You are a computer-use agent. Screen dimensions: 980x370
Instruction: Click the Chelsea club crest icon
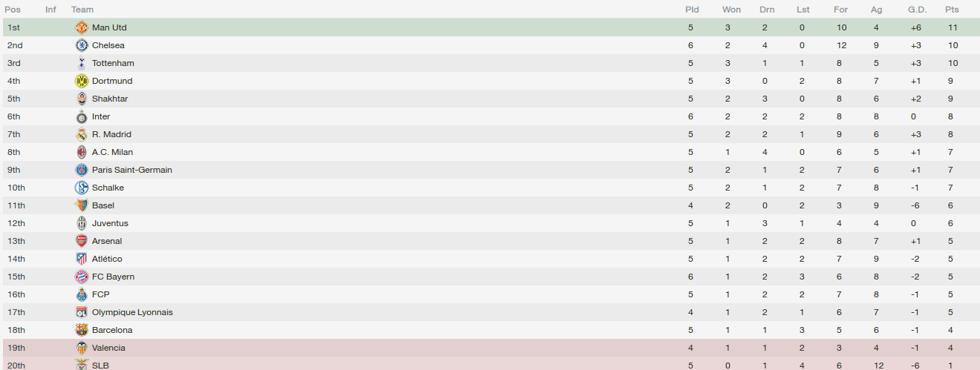(82, 45)
